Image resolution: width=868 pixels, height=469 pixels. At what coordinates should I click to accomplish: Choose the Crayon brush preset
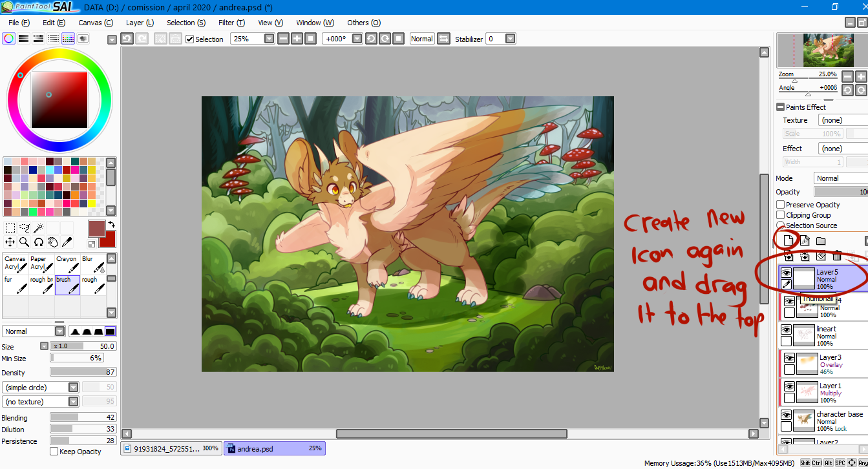pyautogui.click(x=68, y=264)
